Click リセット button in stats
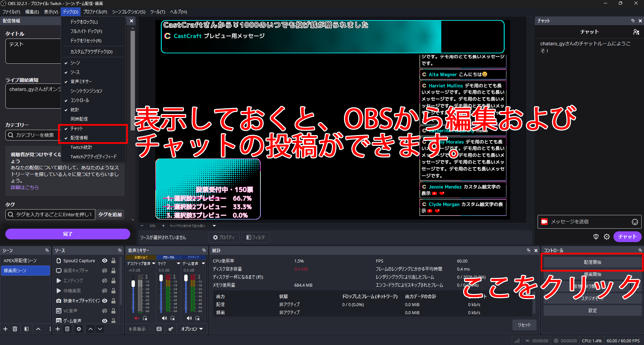Screen dimensions: 644x345 pyautogui.click(x=524, y=325)
